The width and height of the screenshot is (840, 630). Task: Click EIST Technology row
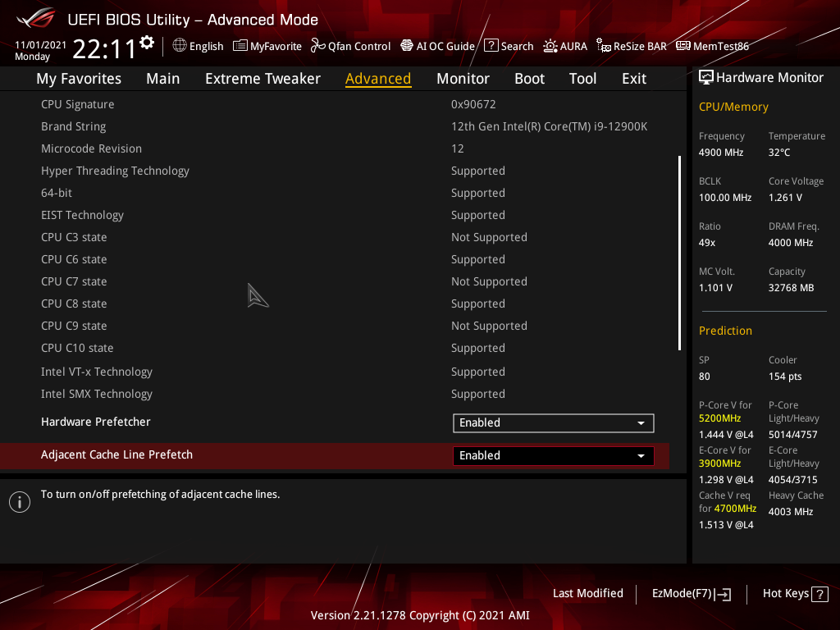click(x=335, y=215)
